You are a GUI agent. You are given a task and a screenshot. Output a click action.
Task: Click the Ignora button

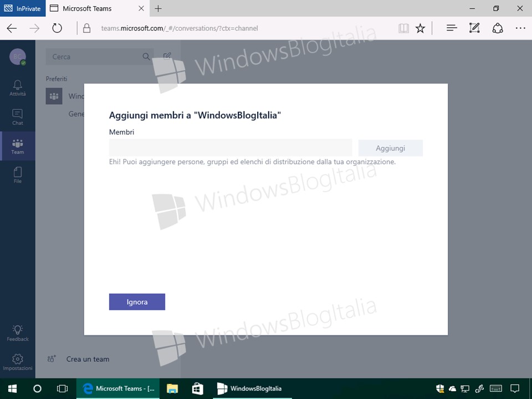pos(137,302)
